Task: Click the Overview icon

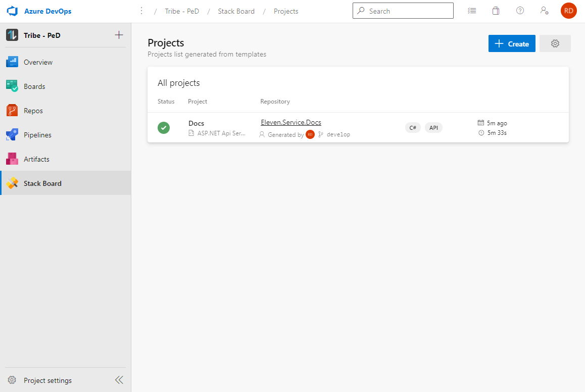Action: (12, 62)
